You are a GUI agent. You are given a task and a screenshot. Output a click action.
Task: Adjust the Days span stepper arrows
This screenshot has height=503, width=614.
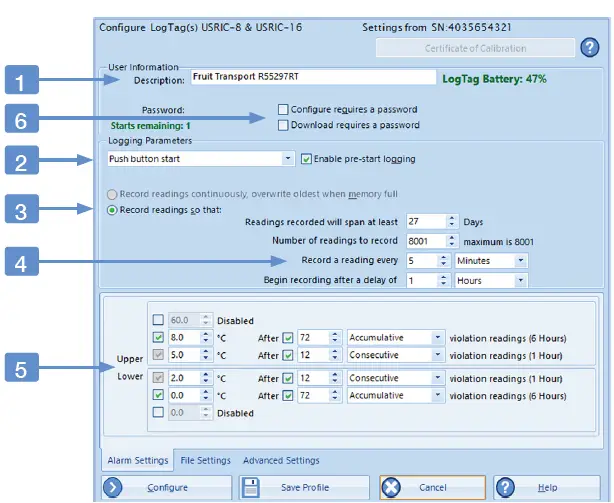(x=452, y=222)
